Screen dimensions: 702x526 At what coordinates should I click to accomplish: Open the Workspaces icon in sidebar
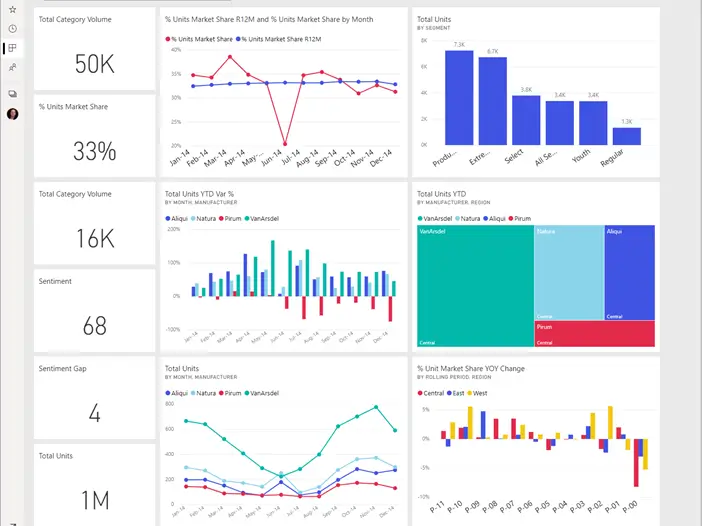[x=12, y=94]
